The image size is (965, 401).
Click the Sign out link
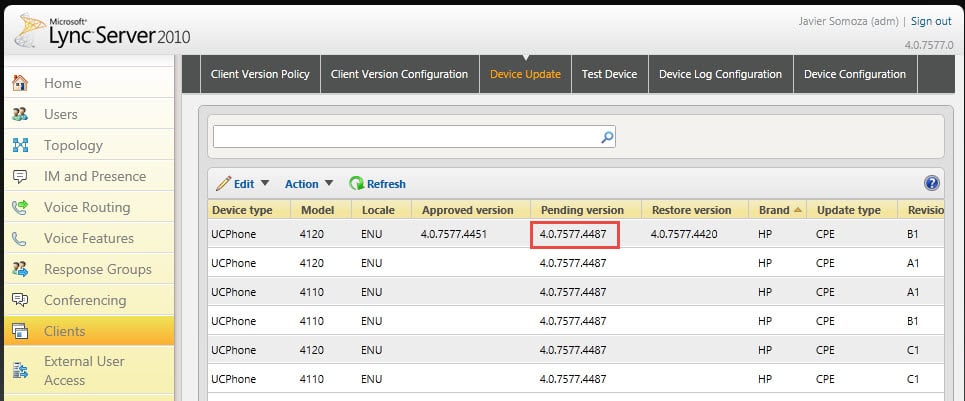click(931, 21)
